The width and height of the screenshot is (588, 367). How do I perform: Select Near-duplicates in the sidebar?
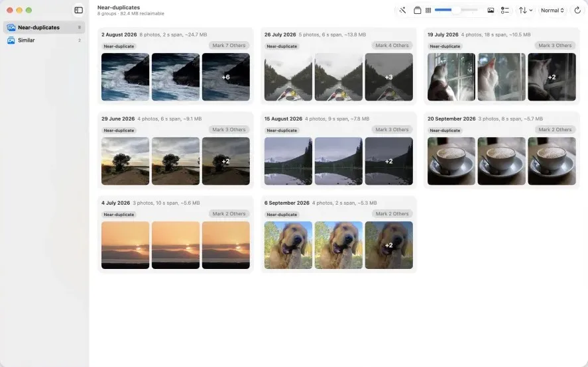pos(44,27)
